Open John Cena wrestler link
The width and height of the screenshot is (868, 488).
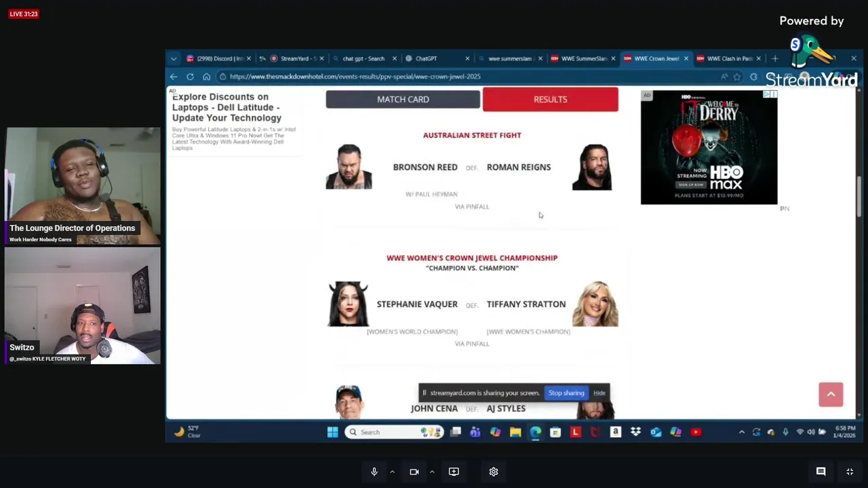pyautogui.click(x=434, y=409)
